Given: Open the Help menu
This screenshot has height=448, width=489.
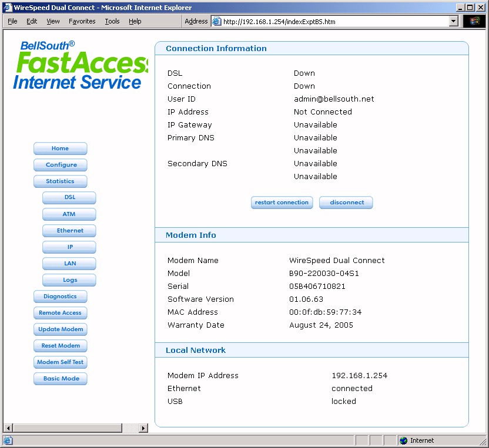Looking at the screenshot, I should [x=135, y=21].
